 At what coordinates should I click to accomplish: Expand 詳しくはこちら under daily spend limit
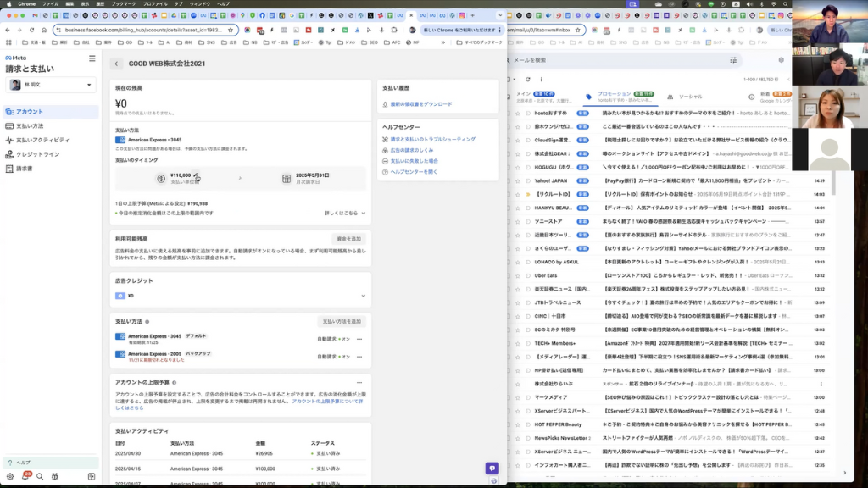[x=345, y=213]
